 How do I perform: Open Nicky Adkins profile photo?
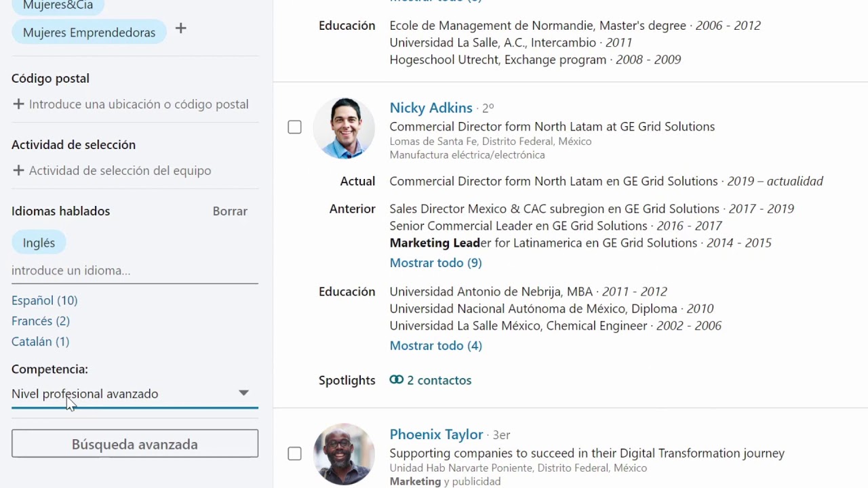pyautogui.click(x=344, y=128)
